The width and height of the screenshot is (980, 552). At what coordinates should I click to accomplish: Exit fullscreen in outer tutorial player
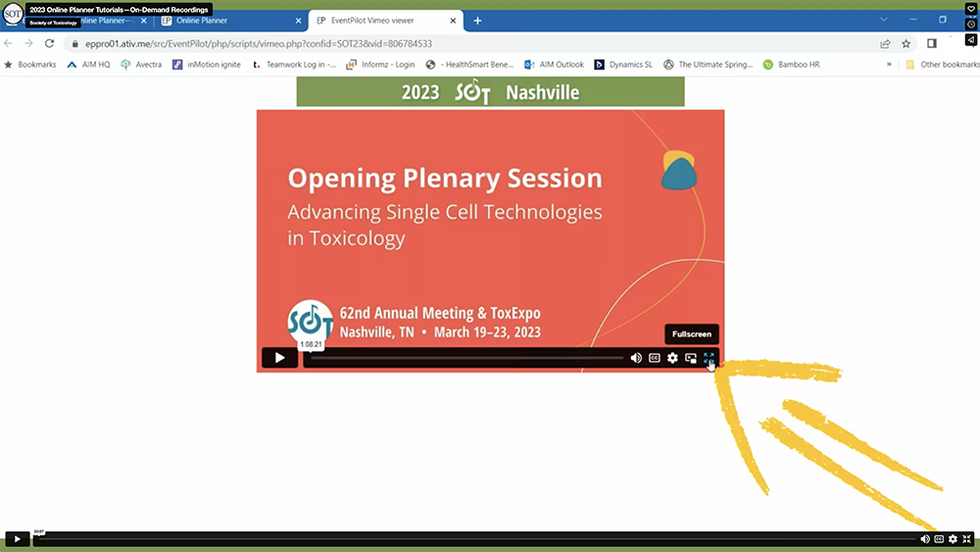pos(967,539)
